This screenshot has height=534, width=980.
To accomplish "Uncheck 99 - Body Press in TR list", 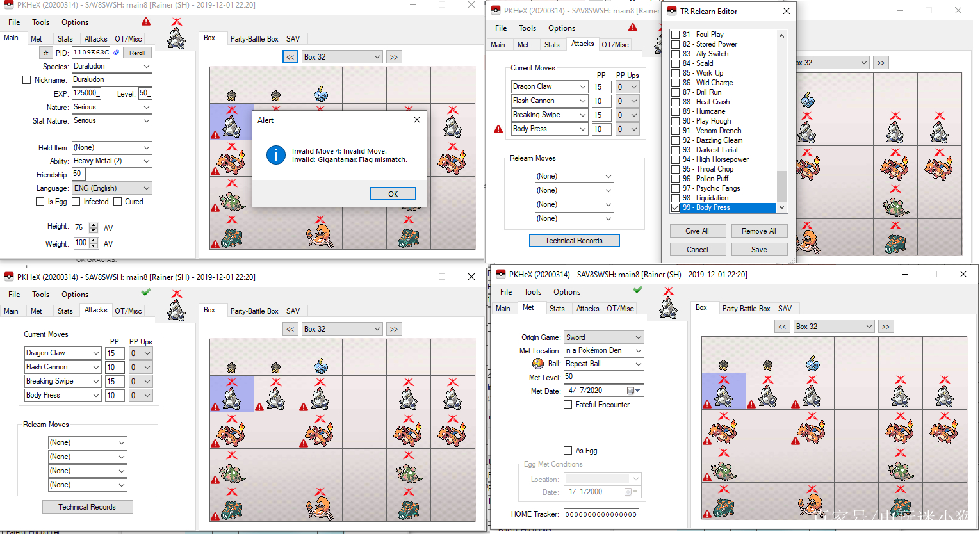I will coord(676,207).
